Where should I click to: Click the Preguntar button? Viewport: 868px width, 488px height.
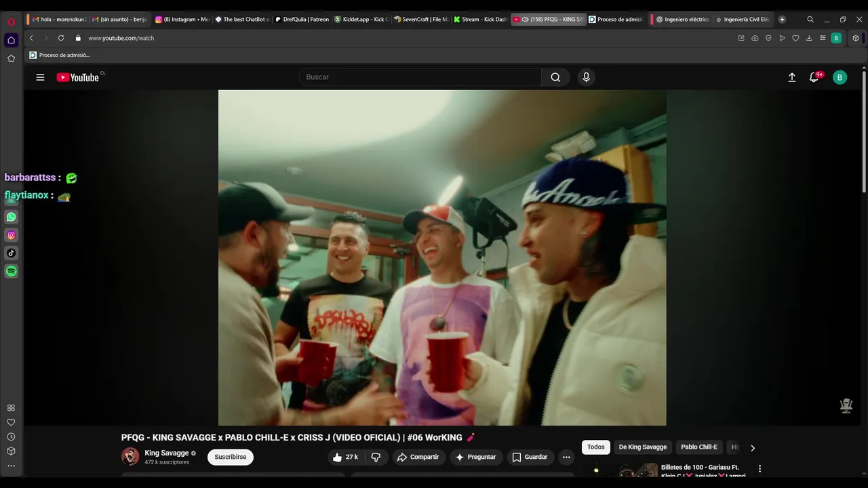click(x=475, y=457)
